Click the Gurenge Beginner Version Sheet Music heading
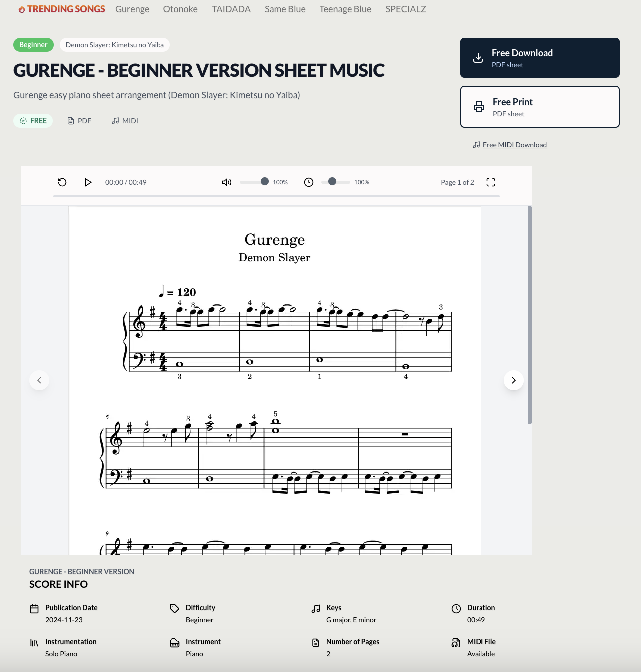The width and height of the screenshot is (641, 672). click(199, 71)
